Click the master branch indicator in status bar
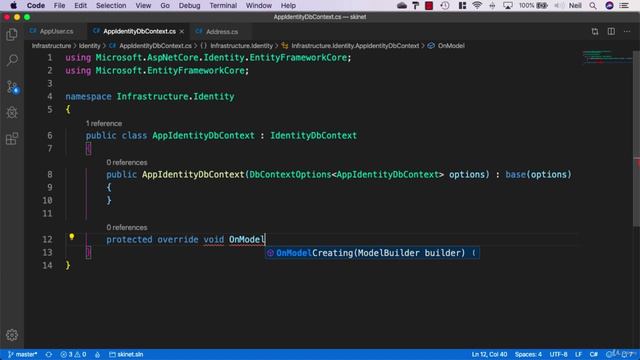640x360 pixels. pyautogui.click(x=22, y=354)
